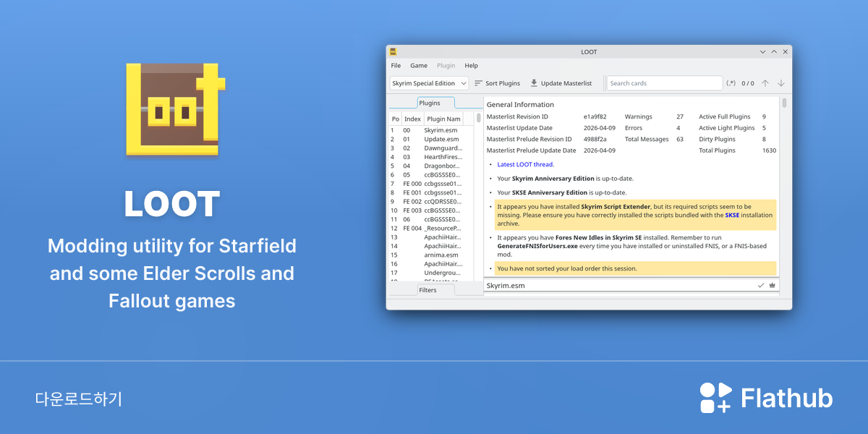The height and width of the screenshot is (434, 868).
Task: Open the File menu
Action: click(396, 66)
